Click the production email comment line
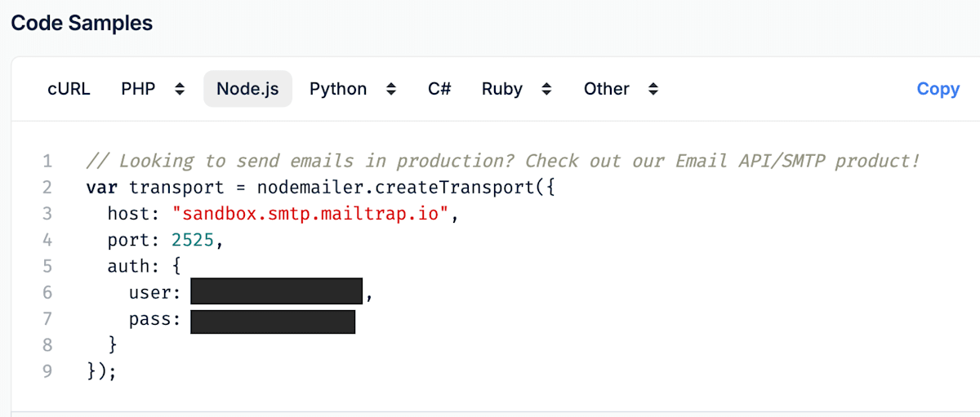The width and height of the screenshot is (980, 417). pos(503,161)
